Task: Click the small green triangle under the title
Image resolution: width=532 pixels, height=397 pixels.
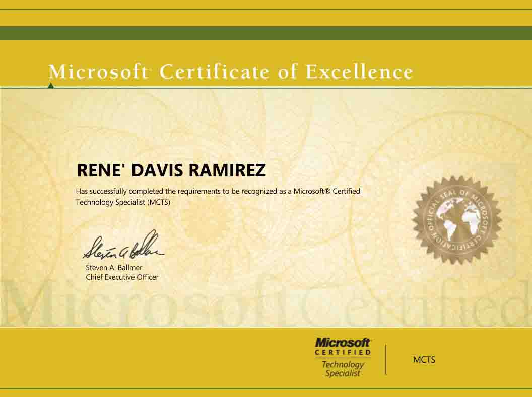Action: [x=51, y=85]
